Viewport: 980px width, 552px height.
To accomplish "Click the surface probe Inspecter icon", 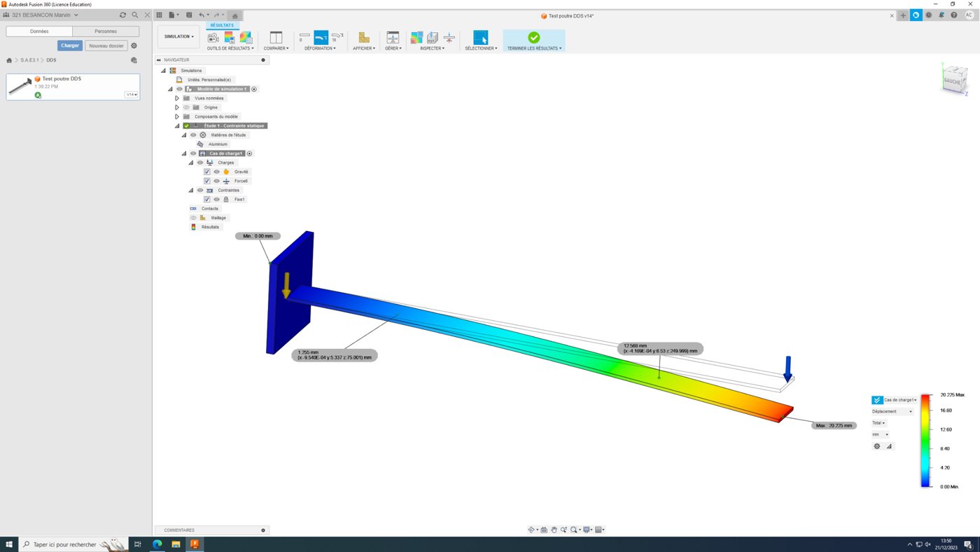I will [433, 37].
